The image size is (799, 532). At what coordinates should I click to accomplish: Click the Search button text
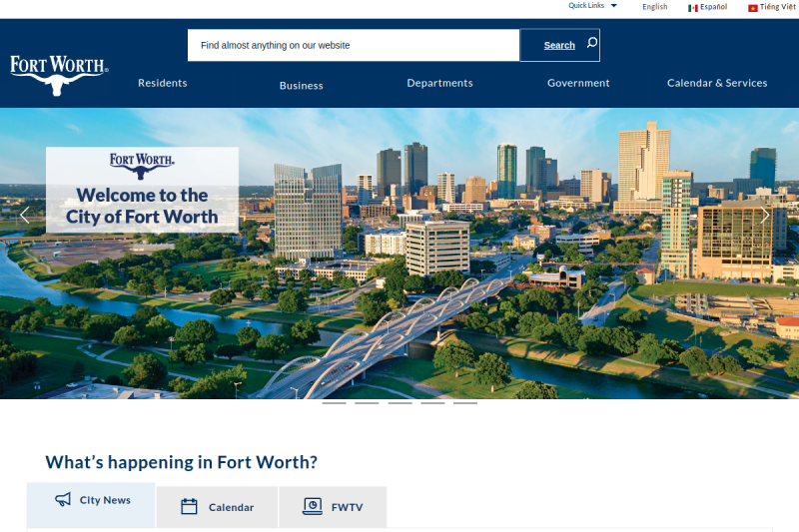tap(559, 45)
